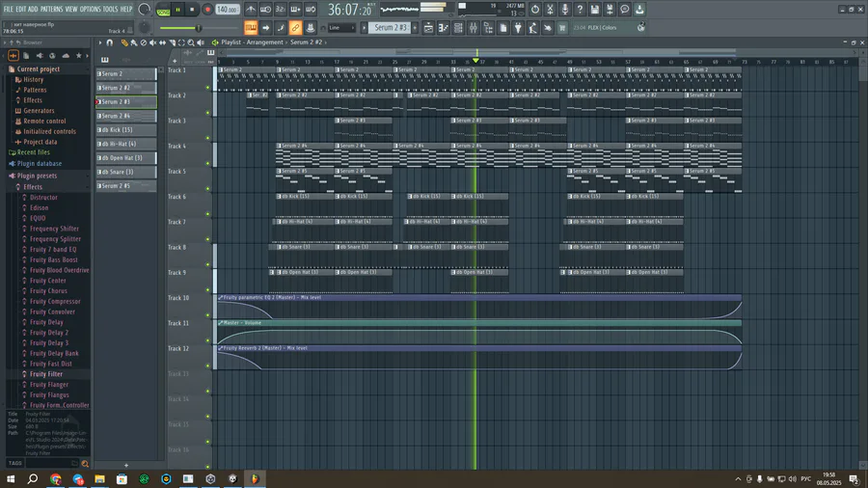Show the Playlist view icon
The height and width of the screenshot is (488, 868).
tap(428, 28)
